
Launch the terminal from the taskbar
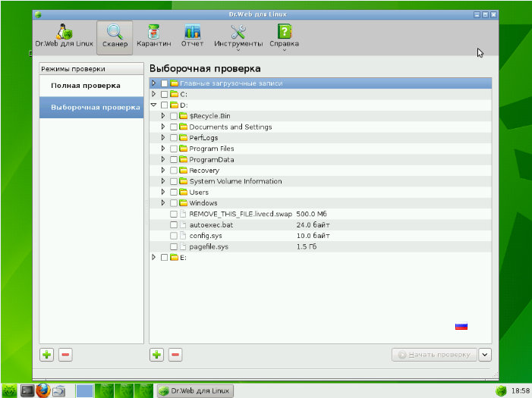27,391
